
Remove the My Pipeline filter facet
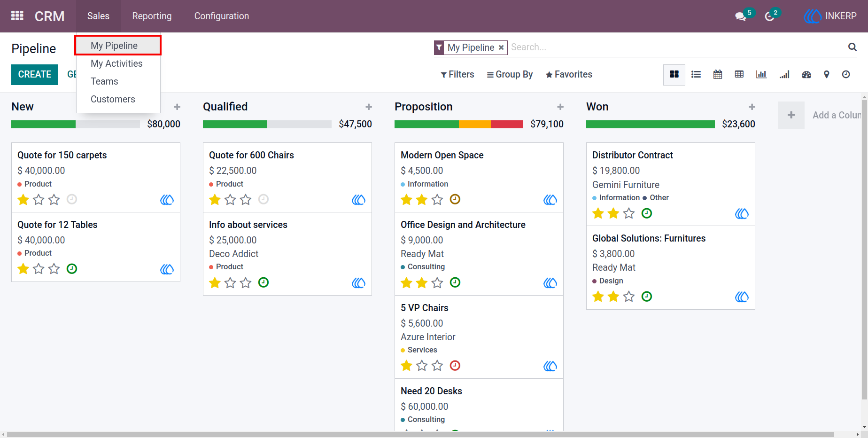coord(501,47)
